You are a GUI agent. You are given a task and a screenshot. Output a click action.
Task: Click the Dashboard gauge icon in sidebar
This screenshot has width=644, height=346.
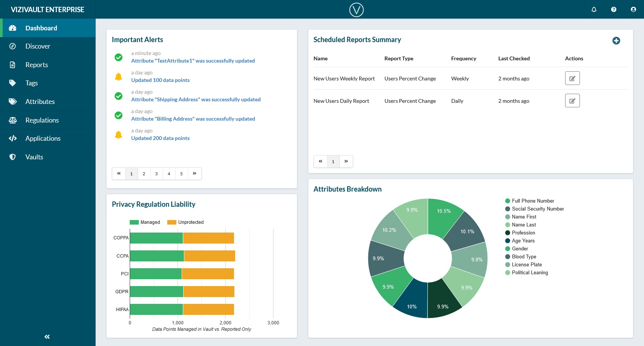tap(13, 28)
